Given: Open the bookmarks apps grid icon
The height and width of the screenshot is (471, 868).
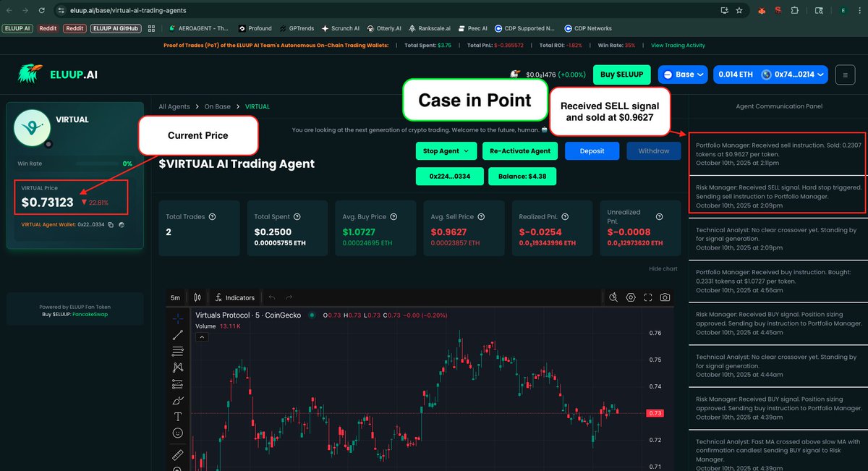Looking at the screenshot, I should (x=151, y=28).
